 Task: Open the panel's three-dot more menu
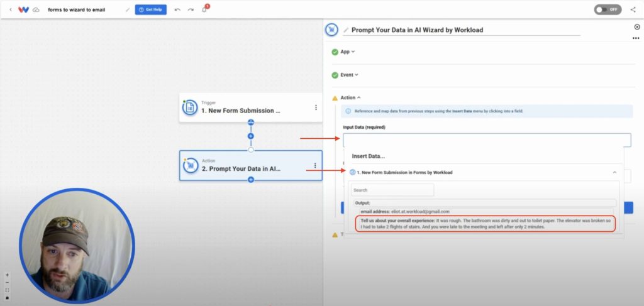pos(636,38)
